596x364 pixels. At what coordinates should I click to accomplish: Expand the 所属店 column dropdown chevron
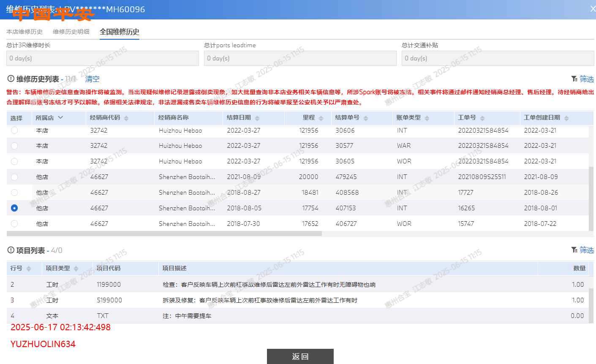60,117
